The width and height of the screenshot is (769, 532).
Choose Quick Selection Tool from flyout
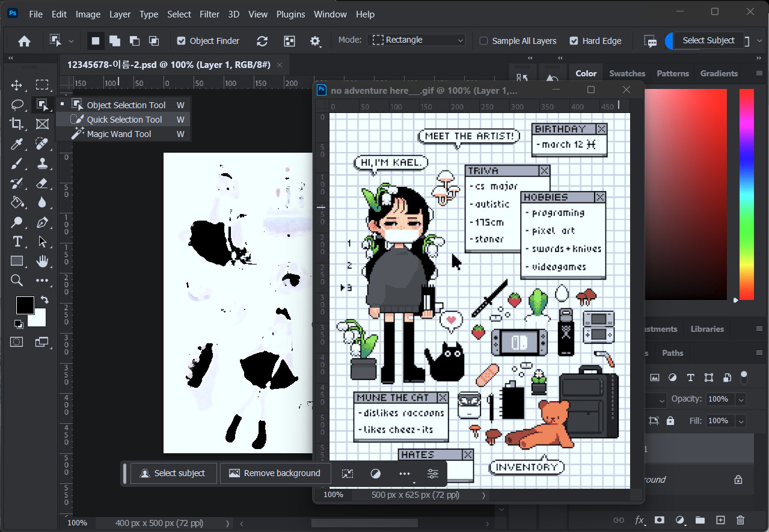tap(124, 120)
